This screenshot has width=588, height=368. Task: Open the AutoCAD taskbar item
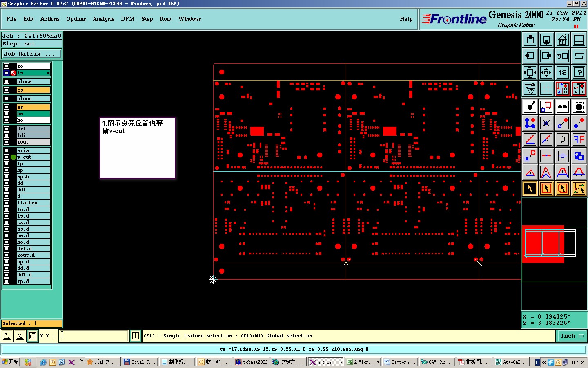click(x=511, y=362)
